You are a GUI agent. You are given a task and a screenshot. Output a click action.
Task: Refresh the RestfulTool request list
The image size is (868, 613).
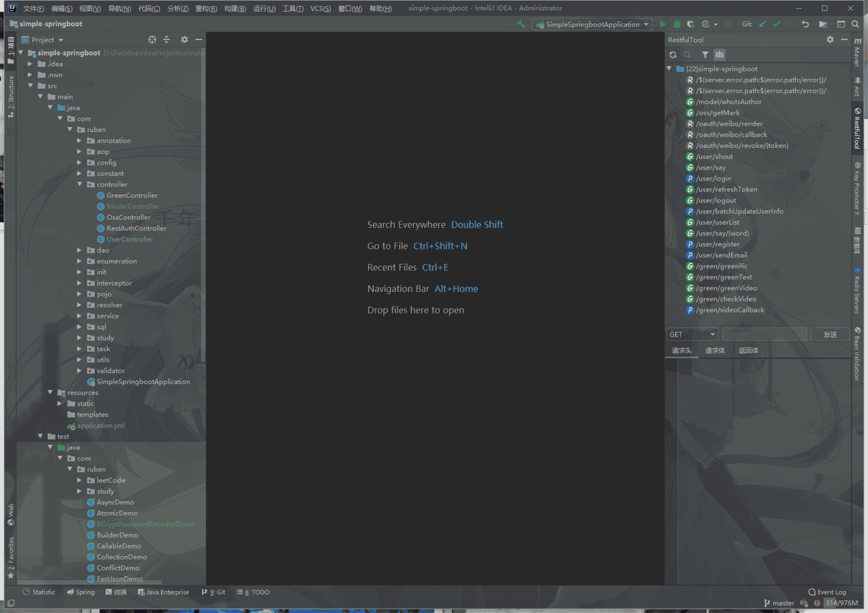point(673,55)
